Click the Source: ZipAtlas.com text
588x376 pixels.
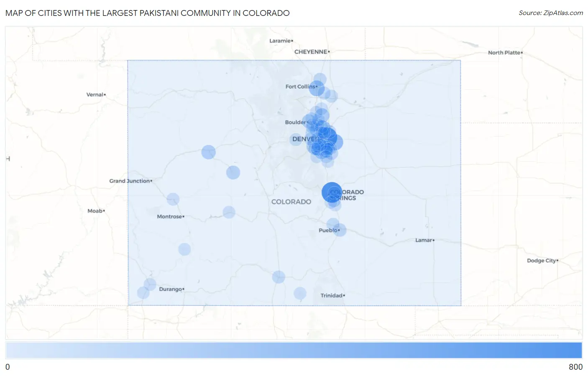tap(551, 13)
